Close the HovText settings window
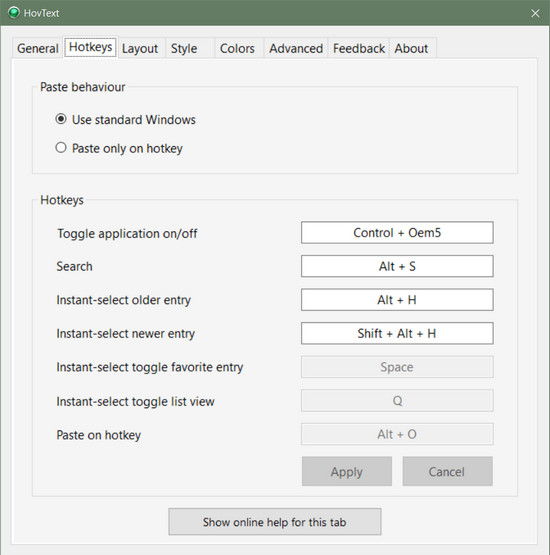550x555 pixels. pos(535,13)
